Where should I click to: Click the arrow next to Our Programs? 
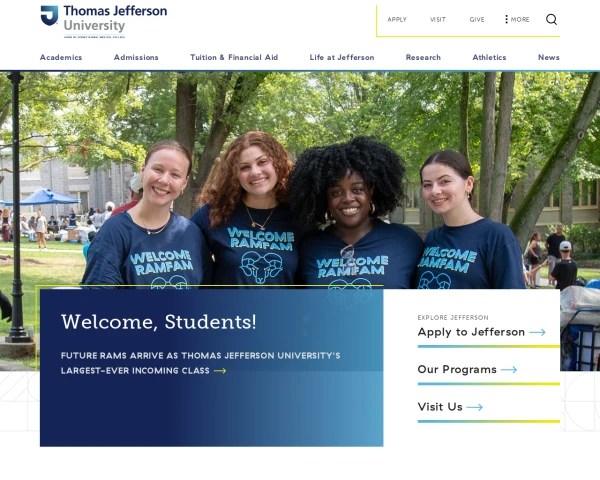click(509, 370)
